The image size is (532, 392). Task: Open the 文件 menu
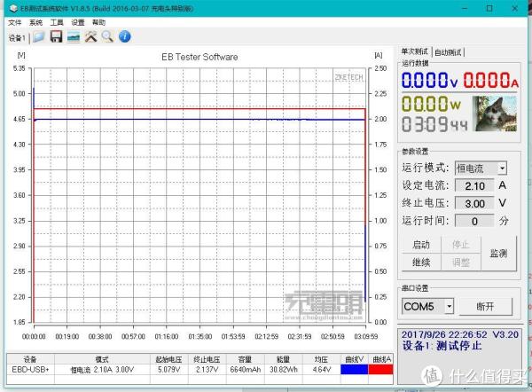[x=14, y=23]
